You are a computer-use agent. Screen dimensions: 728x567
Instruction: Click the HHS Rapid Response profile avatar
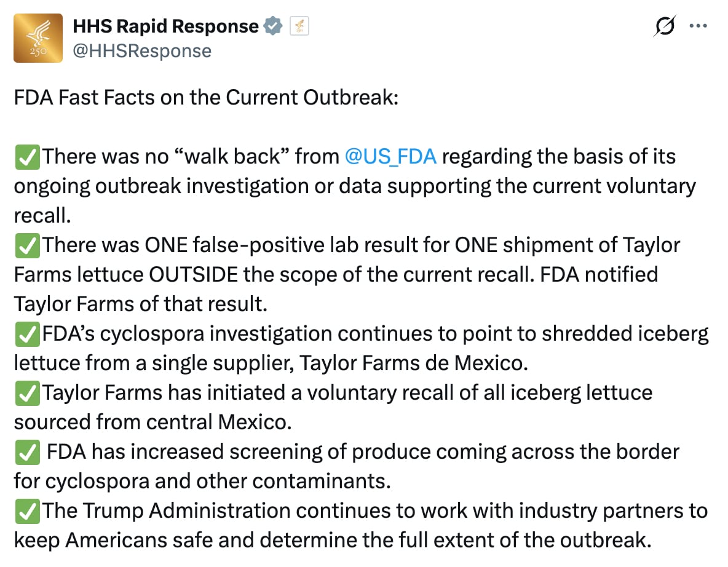[38, 38]
